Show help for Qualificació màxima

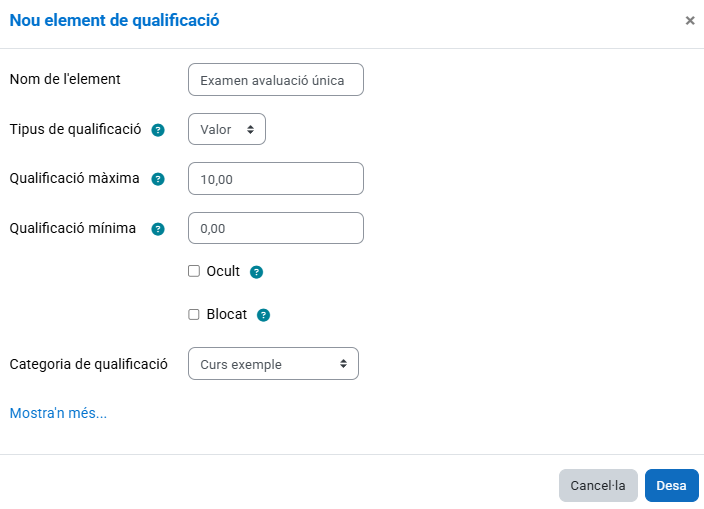pyautogui.click(x=158, y=179)
